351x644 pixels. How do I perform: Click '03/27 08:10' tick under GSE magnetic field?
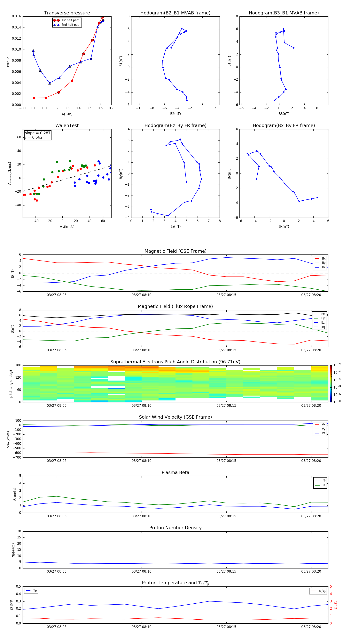coord(141,295)
